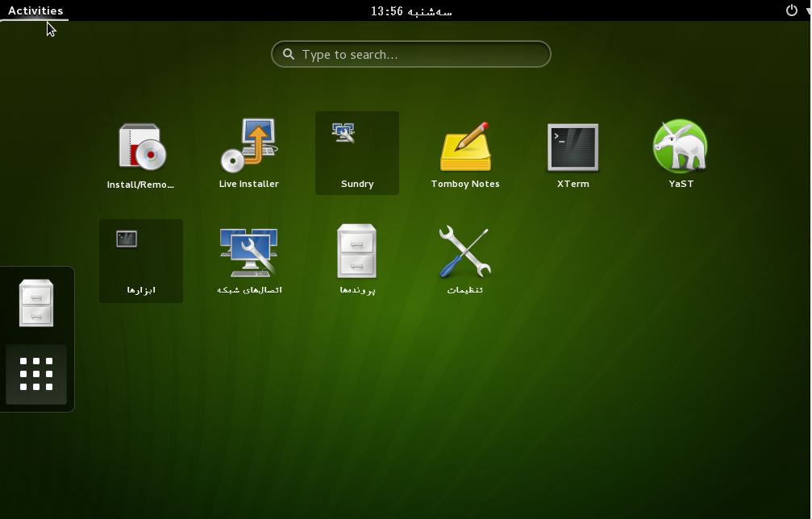
Task: Focus the 'Type to search…' field
Action: click(x=419, y=55)
